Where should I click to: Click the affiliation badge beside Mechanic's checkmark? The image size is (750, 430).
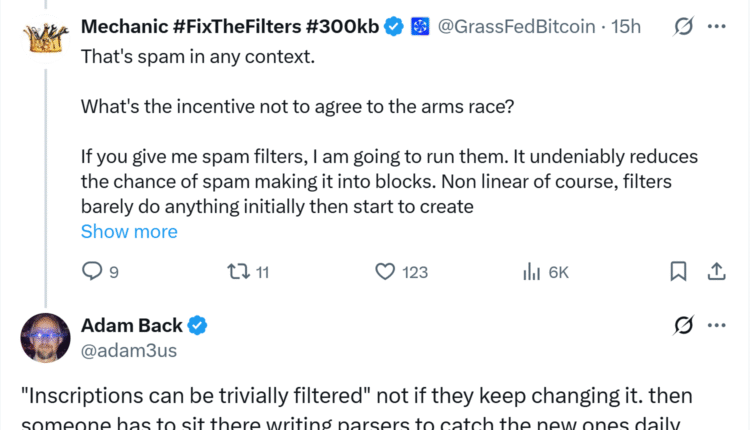(x=421, y=27)
